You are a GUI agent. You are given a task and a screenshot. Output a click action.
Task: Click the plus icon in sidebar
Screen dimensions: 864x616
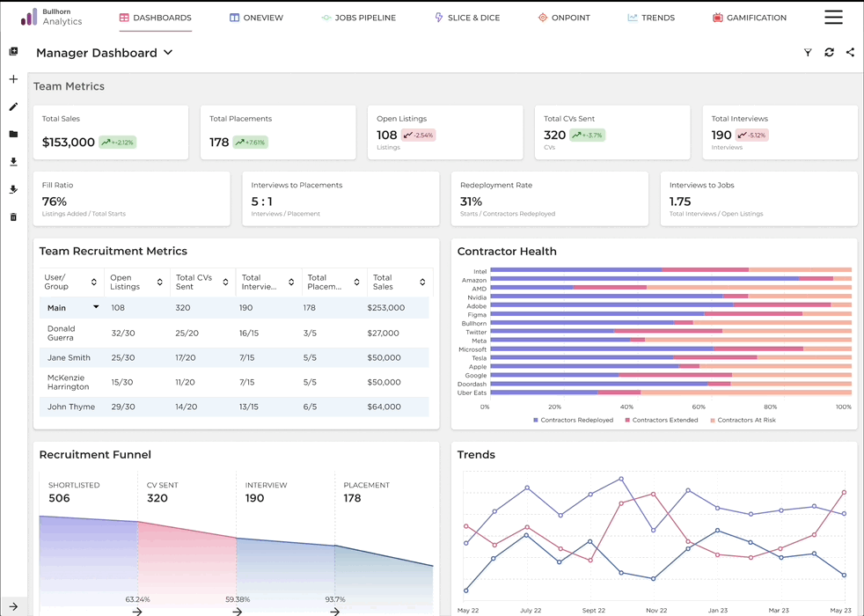coord(14,79)
